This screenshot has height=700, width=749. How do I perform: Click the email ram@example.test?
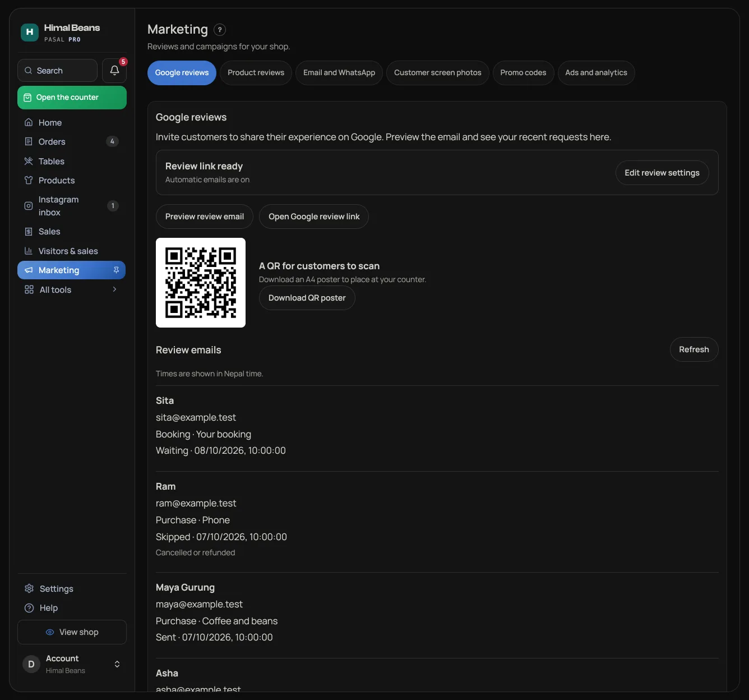point(196,503)
